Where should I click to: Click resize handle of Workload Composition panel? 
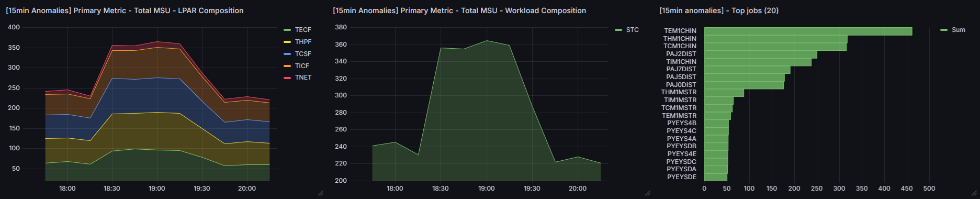(648, 193)
